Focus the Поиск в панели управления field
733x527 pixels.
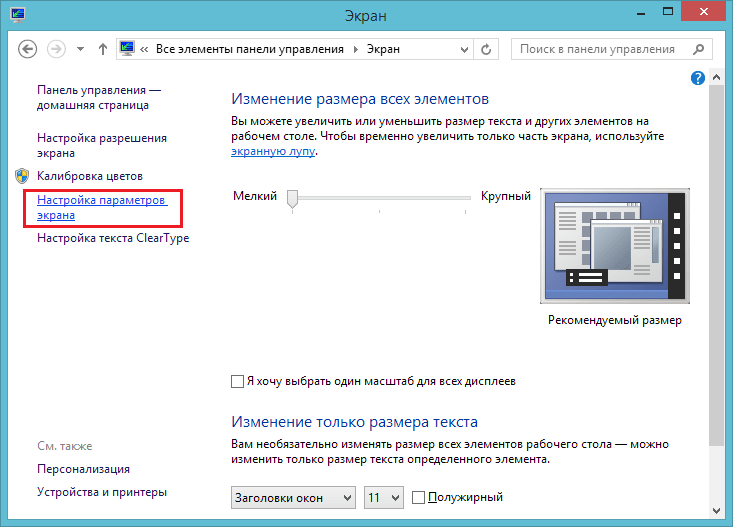click(x=611, y=49)
